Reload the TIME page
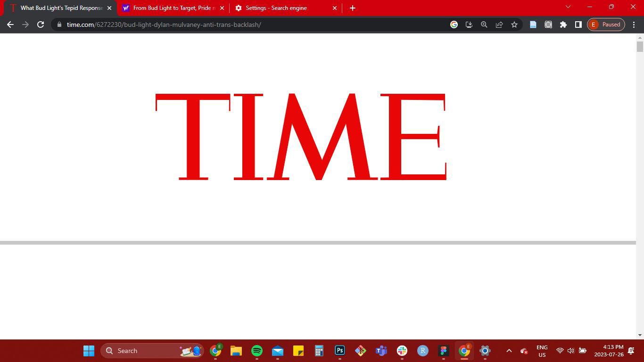The image size is (644, 362). tap(41, 25)
